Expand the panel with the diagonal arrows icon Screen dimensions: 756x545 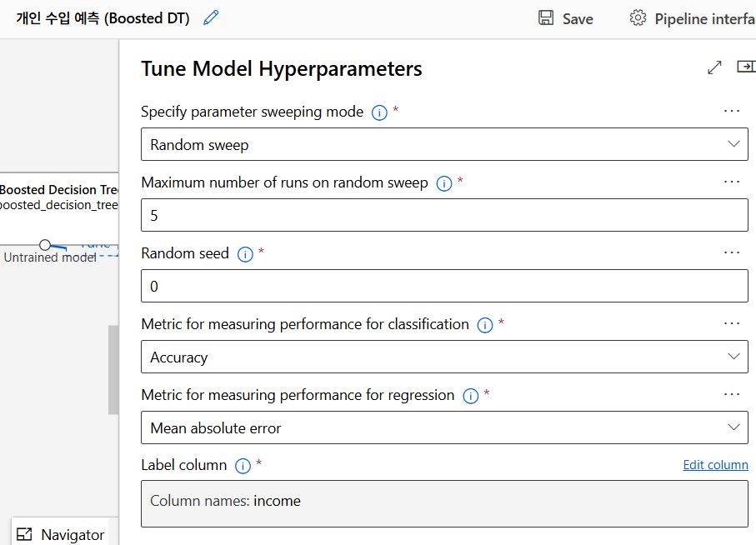pos(714,68)
